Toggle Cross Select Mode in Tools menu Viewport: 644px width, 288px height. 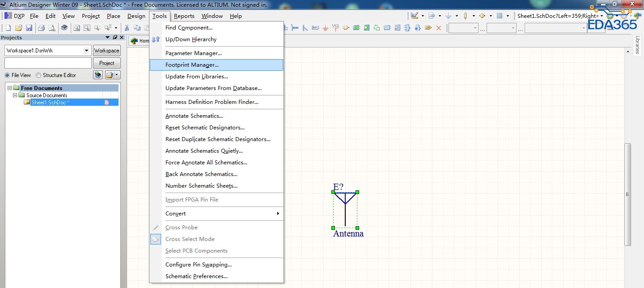190,239
